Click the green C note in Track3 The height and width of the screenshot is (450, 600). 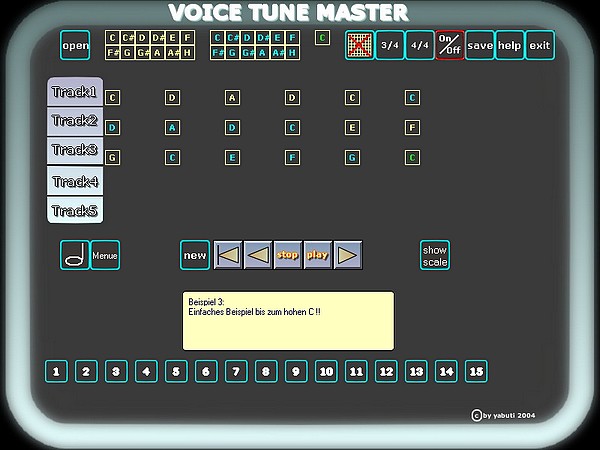(x=412, y=157)
